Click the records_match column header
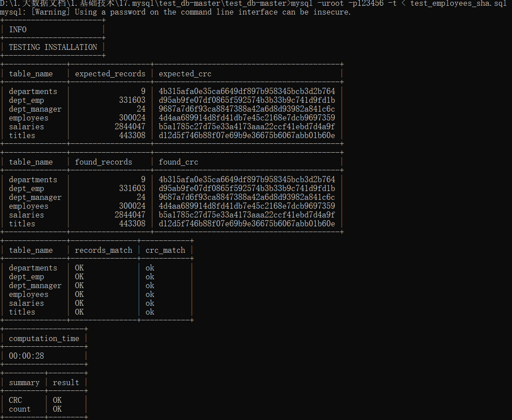Image resolution: width=512 pixels, height=420 pixels. click(103, 250)
